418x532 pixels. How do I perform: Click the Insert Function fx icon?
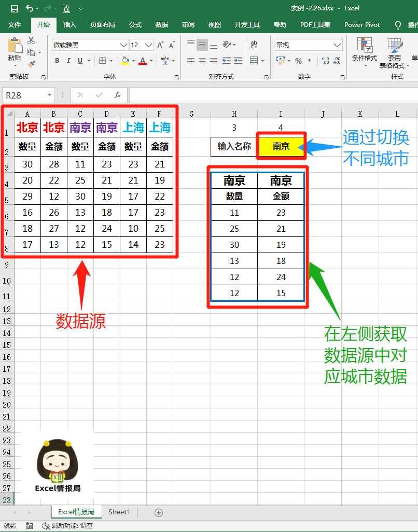[x=118, y=95]
